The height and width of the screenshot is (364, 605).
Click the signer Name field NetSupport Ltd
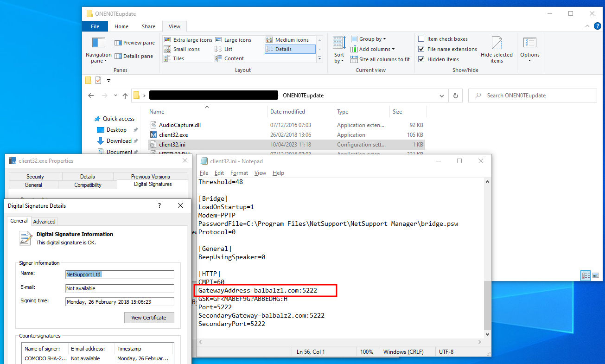coord(120,275)
